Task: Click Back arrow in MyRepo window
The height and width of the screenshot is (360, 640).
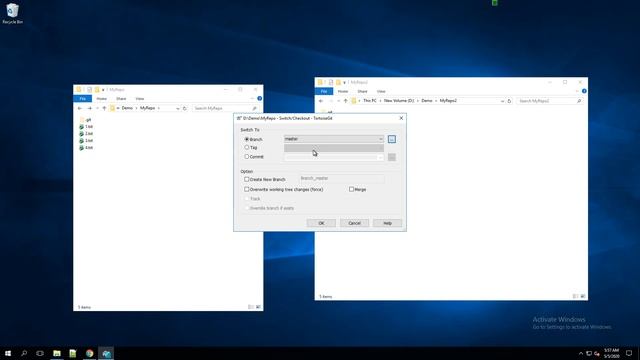Action: click(x=80, y=108)
